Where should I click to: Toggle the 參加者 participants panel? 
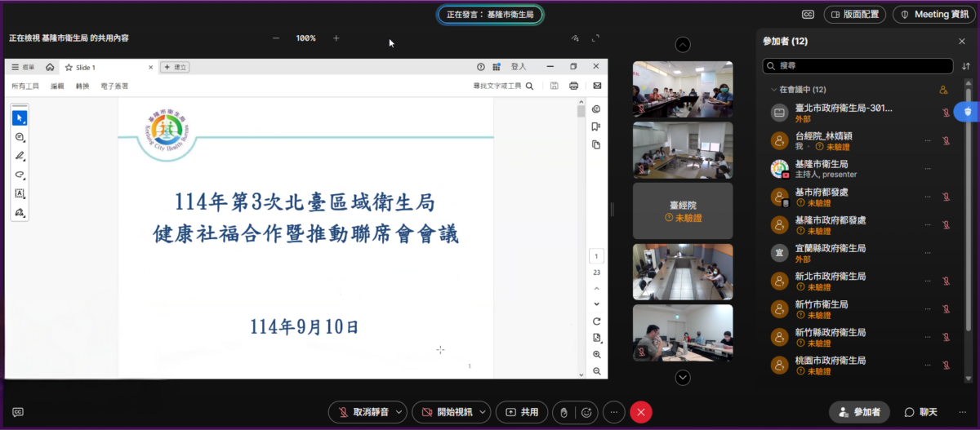pyautogui.click(x=859, y=412)
